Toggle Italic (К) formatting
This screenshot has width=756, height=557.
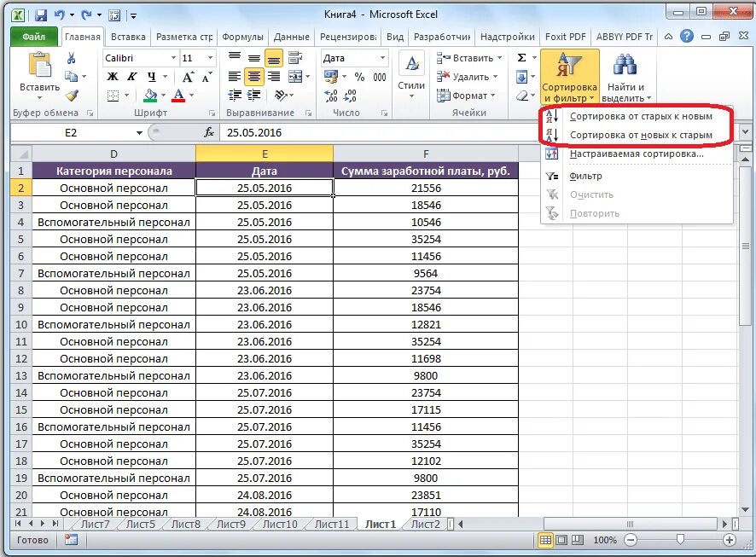(x=131, y=77)
